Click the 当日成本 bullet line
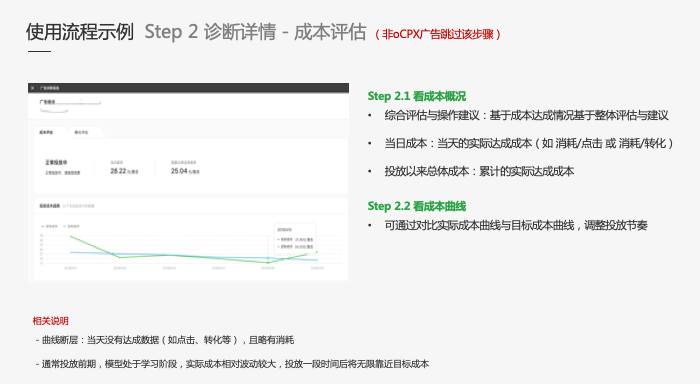The height and width of the screenshot is (384, 700). (x=529, y=143)
